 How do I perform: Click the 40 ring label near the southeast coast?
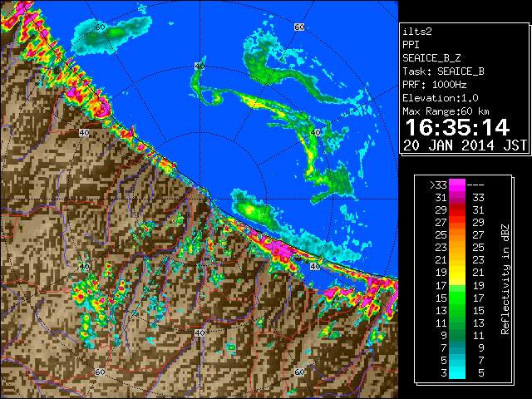[x=315, y=266]
